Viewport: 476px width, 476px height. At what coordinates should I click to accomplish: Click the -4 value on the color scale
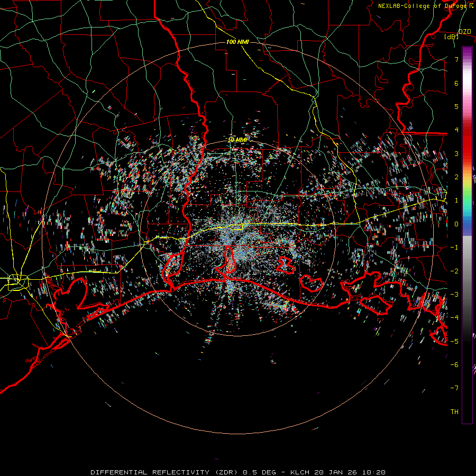454,318
